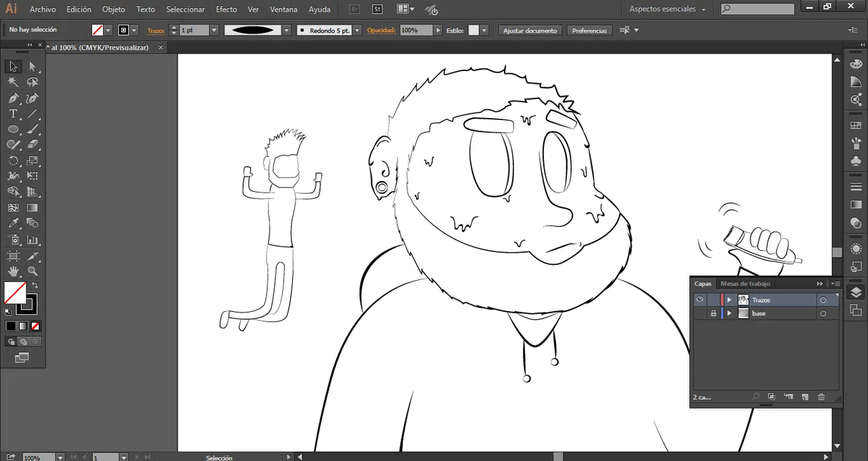Expand the Trazos layer contents
Image resolution: width=868 pixels, height=461 pixels.
point(730,300)
